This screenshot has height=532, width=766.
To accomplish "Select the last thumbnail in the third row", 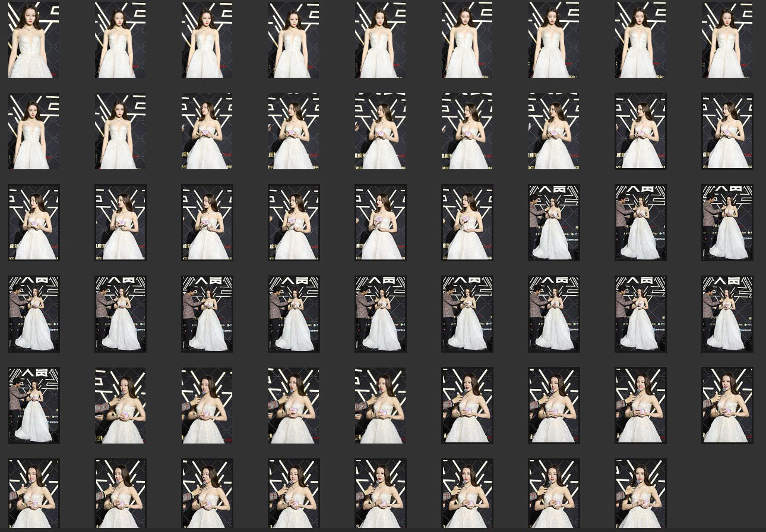I will [727, 223].
